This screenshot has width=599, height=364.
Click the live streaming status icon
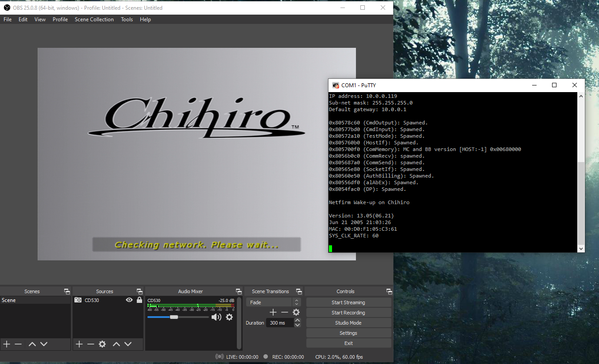click(220, 356)
